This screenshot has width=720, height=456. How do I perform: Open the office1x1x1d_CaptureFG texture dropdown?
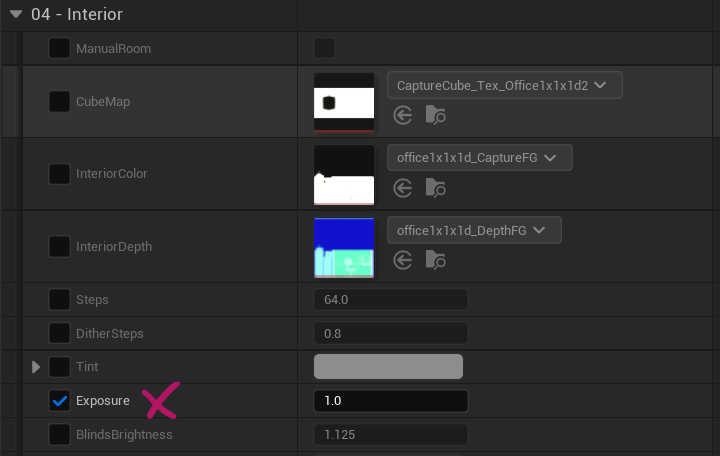coord(479,157)
